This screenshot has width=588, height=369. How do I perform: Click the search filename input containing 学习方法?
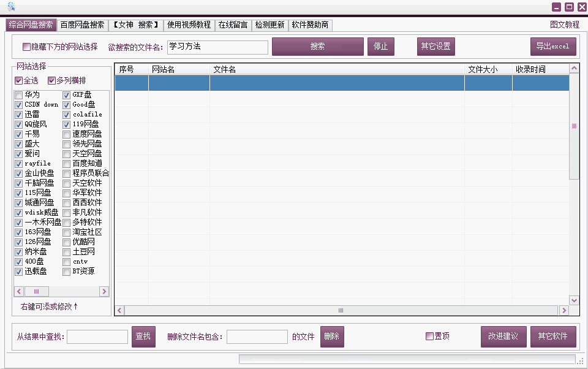point(217,47)
